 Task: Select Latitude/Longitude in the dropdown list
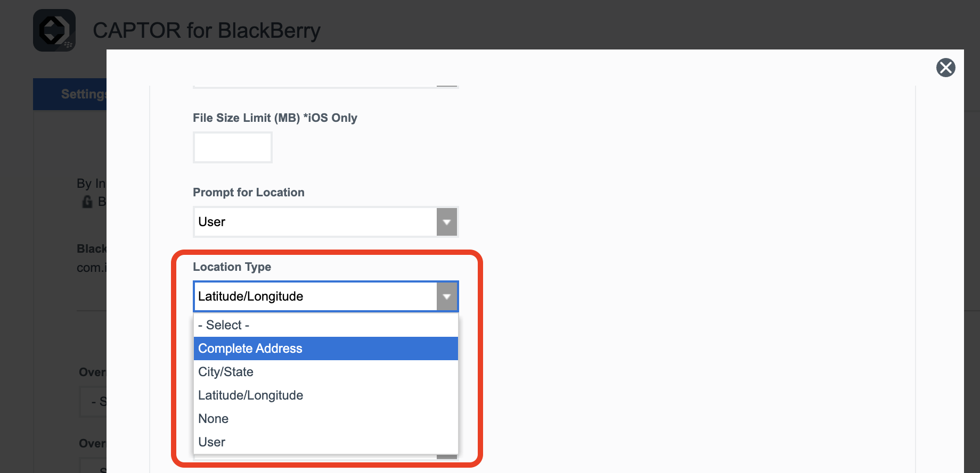(x=325, y=395)
